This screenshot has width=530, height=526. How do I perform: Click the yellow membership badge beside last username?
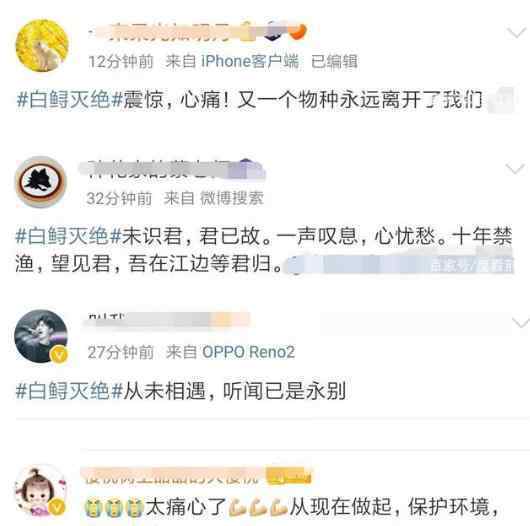coord(289,477)
